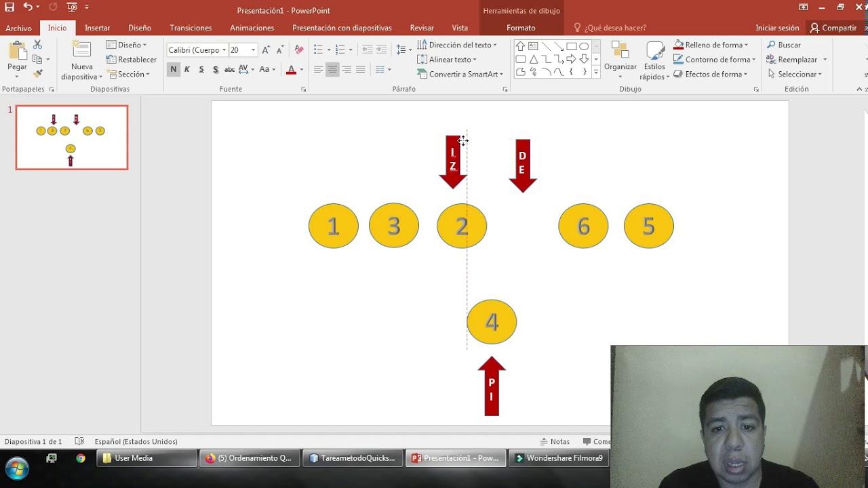Clear all formatting with the eraser icon
The width and height of the screenshot is (868, 488).
[299, 50]
